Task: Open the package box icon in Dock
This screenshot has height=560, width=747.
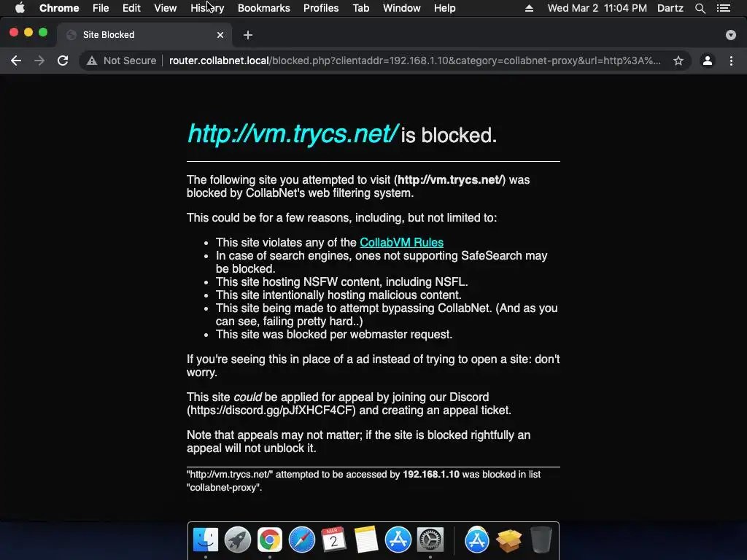Action: click(x=508, y=540)
